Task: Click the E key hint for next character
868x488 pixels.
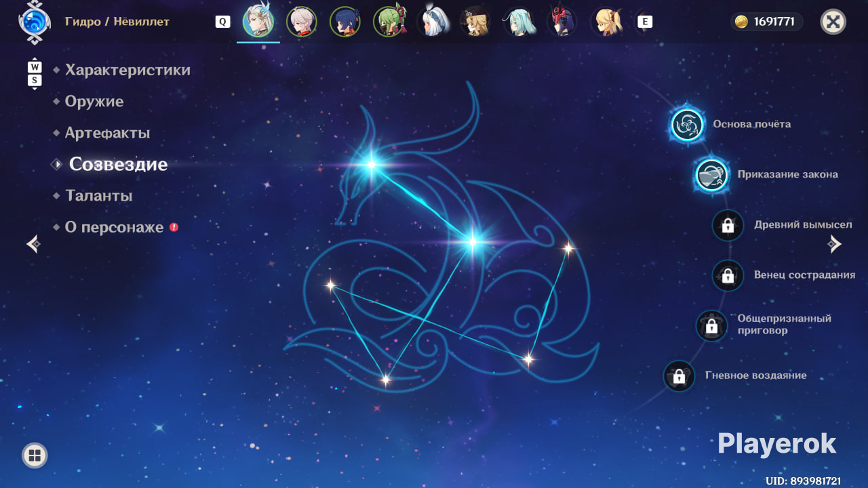Action: [x=645, y=22]
